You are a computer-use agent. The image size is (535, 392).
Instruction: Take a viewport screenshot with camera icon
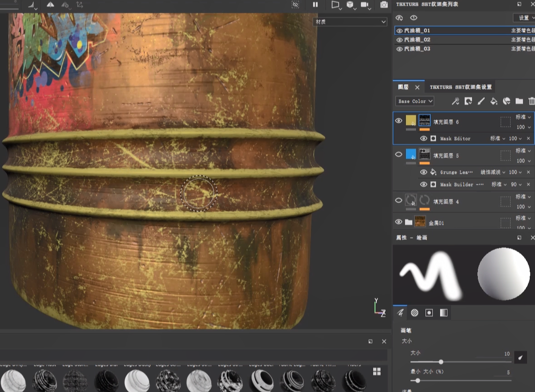click(384, 5)
